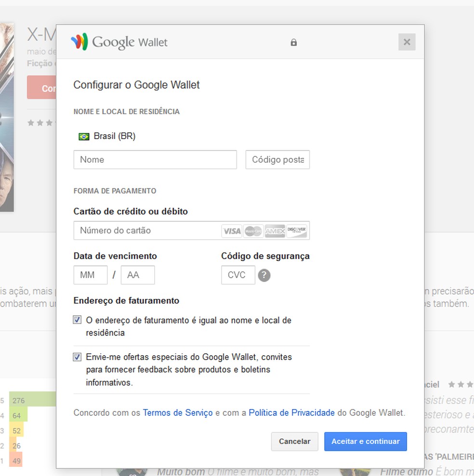474x476 pixels.
Task: Click the Nome input field
Action: [155, 160]
